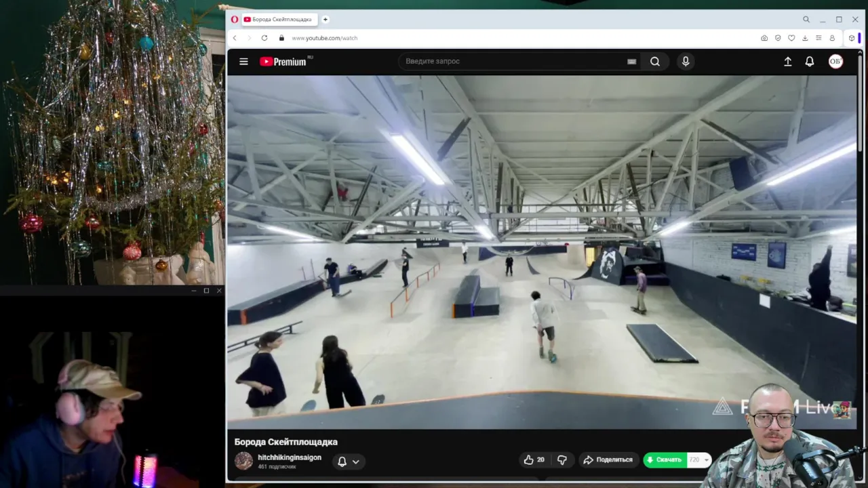The width and height of the screenshot is (868, 488).
Task: Open Opera tab search magnifier
Action: point(806,20)
